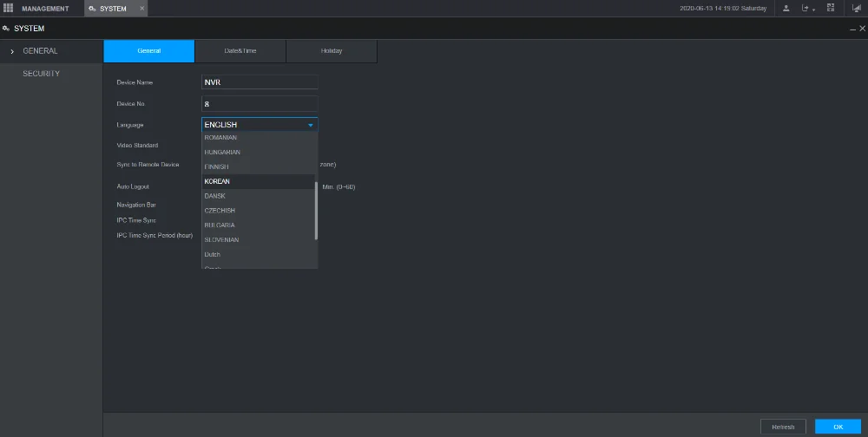Click the Device No. field showing 8

click(x=260, y=104)
